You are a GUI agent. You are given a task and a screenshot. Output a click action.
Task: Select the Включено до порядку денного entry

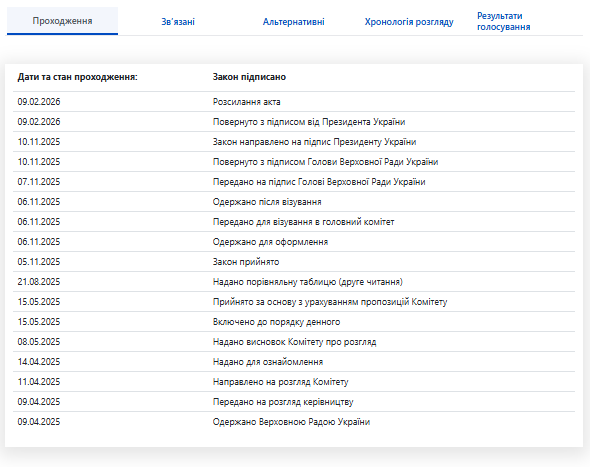pos(294,321)
